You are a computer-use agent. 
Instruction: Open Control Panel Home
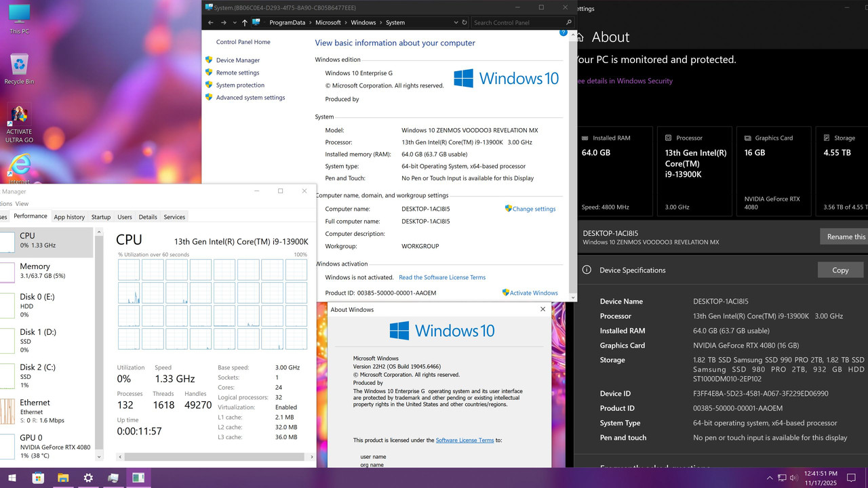coord(243,42)
